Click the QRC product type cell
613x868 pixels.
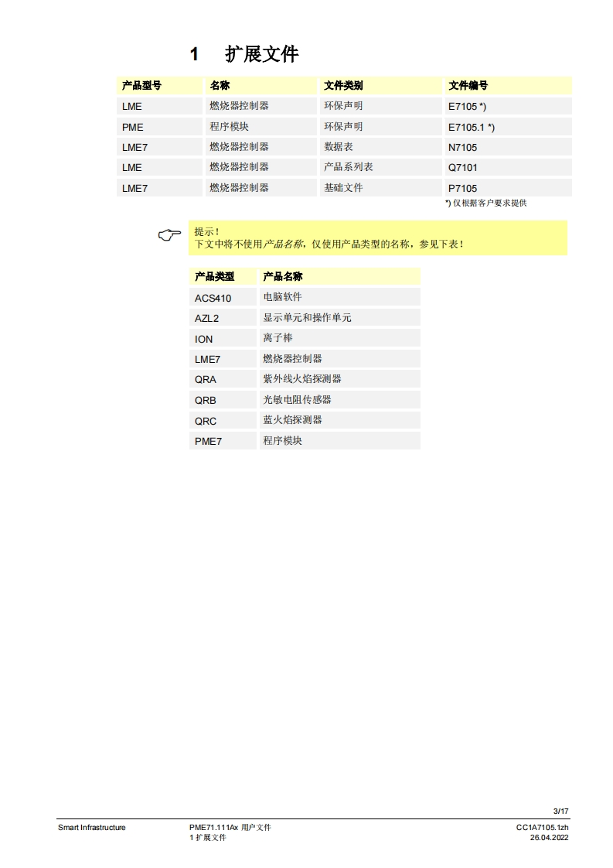click(206, 421)
